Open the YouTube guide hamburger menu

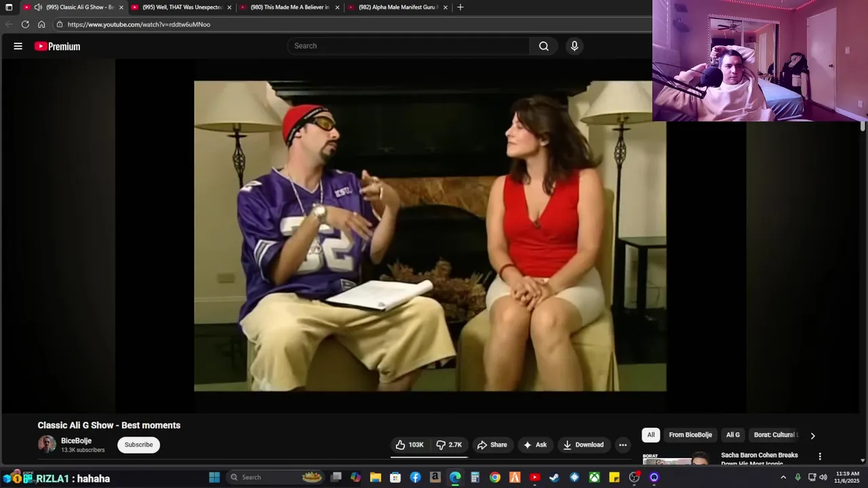[18, 46]
